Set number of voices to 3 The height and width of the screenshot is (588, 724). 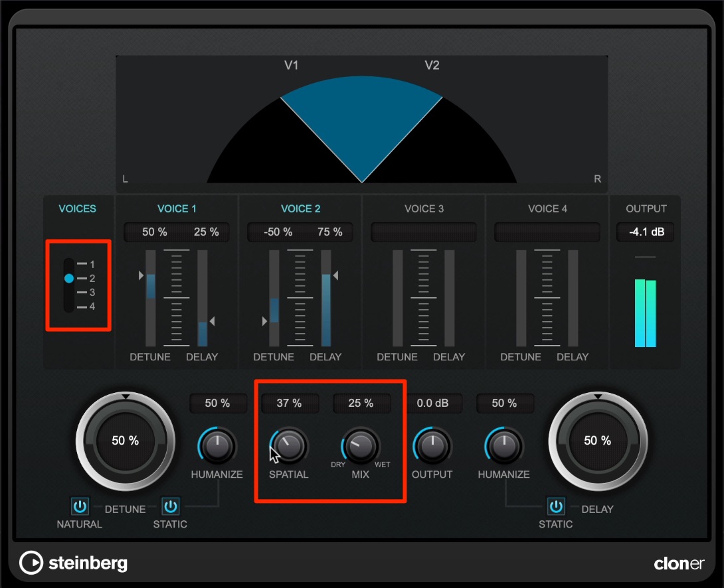pyautogui.click(x=86, y=293)
